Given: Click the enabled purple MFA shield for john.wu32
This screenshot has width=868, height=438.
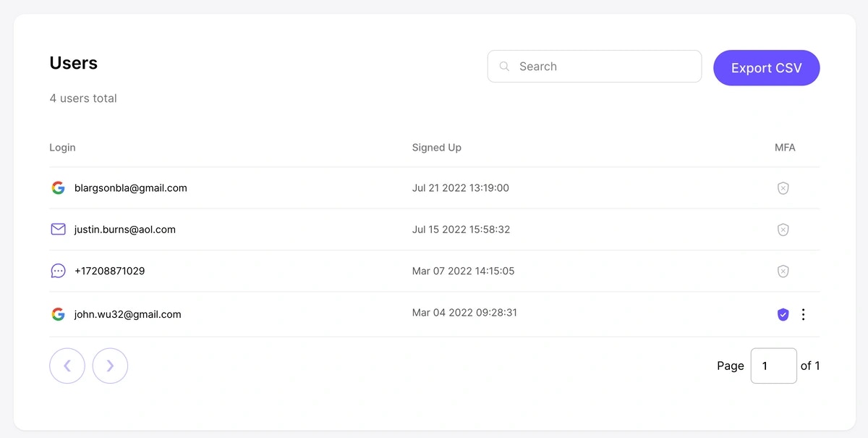Looking at the screenshot, I should 783,314.
